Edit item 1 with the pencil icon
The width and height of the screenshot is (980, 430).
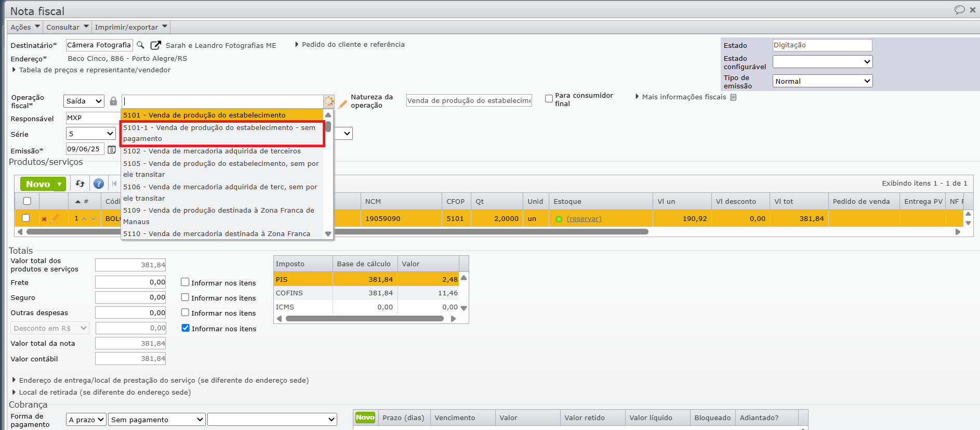(x=55, y=218)
